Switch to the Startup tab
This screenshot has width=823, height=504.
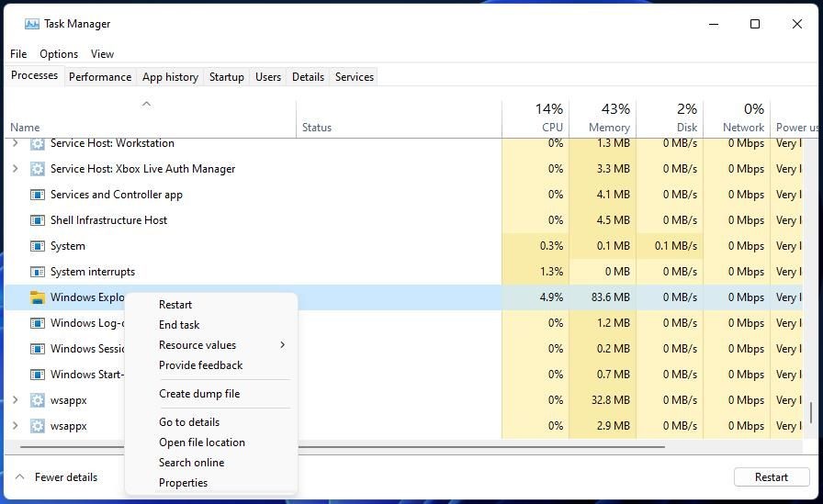(226, 76)
